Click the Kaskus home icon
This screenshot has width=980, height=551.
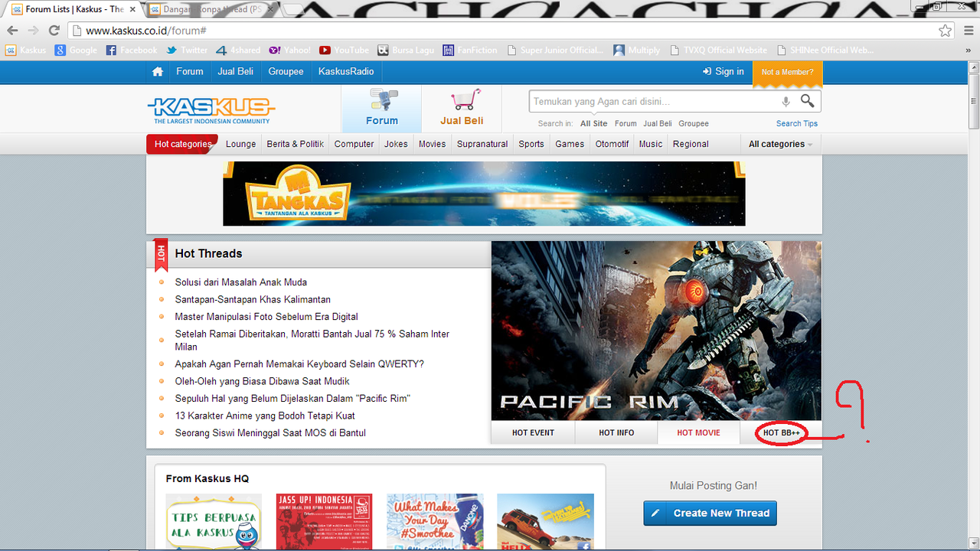pyautogui.click(x=158, y=71)
